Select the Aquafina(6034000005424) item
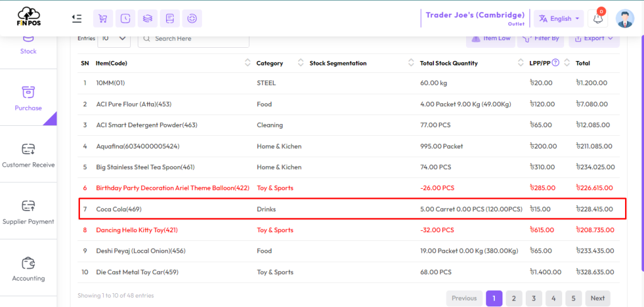 click(138, 147)
